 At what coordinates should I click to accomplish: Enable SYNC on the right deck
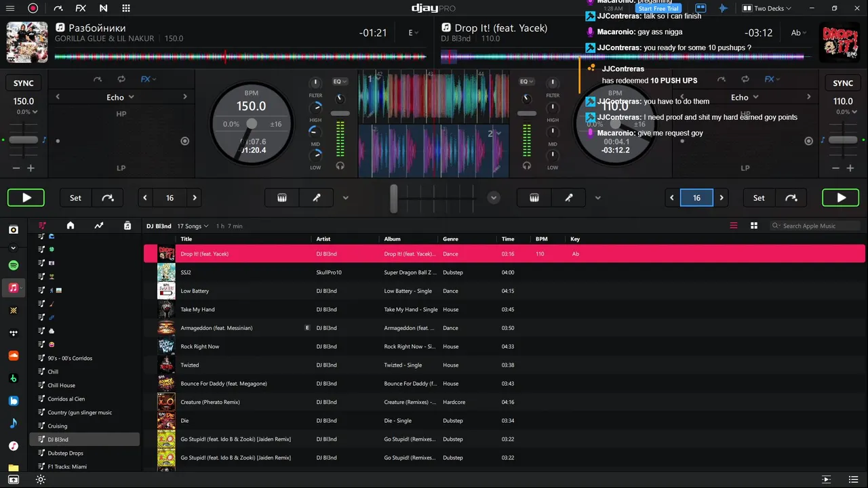[x=843, y=83]
